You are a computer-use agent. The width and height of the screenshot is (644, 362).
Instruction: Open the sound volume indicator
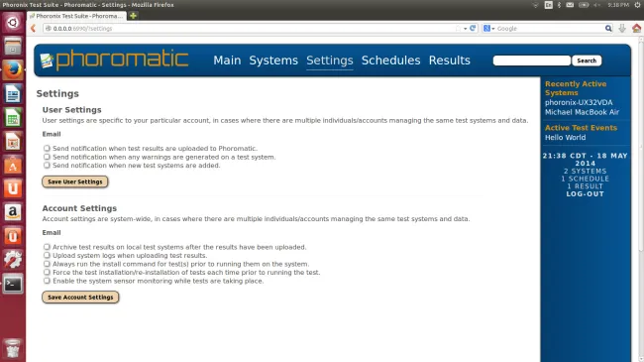tap(597, 5)
